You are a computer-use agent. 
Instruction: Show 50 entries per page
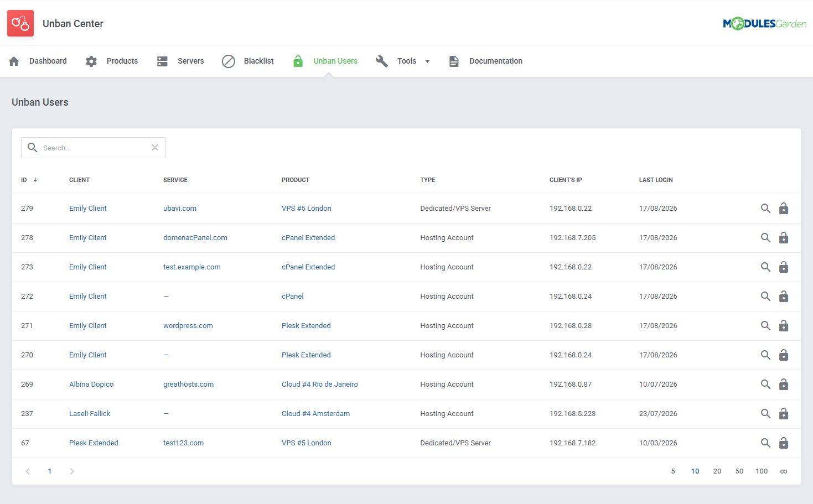[739, 471]
